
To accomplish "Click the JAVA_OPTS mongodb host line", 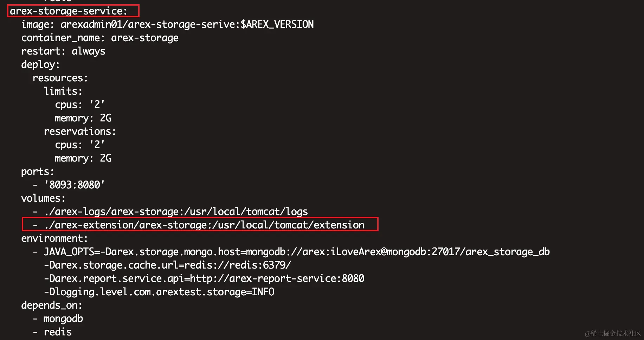I will tap(296, 252).
